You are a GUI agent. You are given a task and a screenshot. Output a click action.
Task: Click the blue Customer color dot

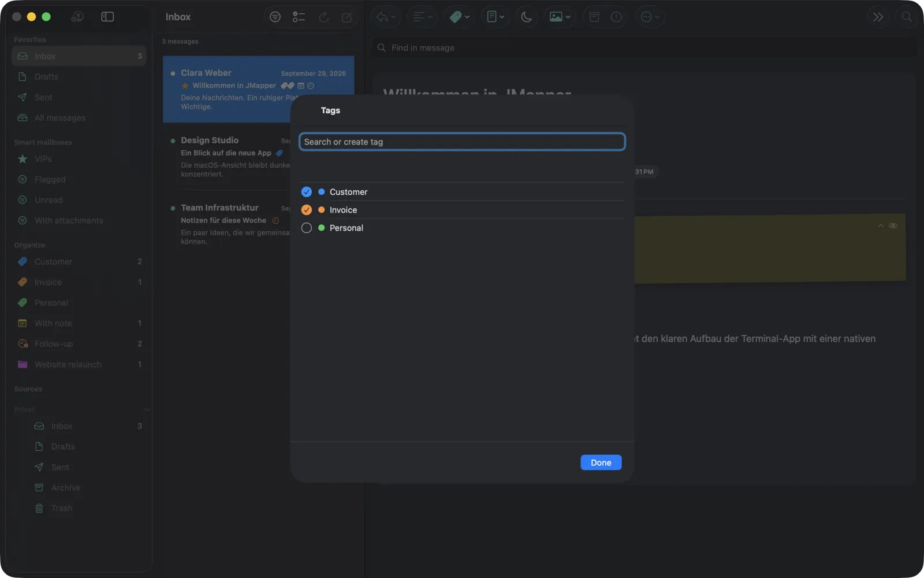click(322, 192)
